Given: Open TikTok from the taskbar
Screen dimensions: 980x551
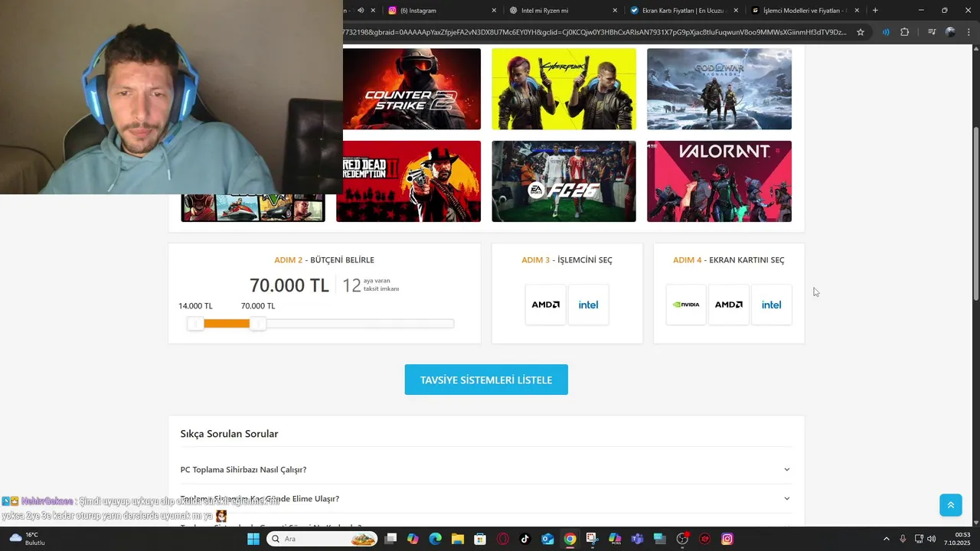Looking at the screenshot, I should click(525, 539).
